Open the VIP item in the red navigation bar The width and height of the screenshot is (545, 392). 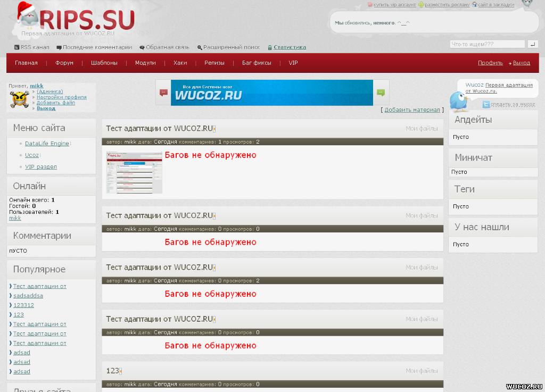pos(293,63)
